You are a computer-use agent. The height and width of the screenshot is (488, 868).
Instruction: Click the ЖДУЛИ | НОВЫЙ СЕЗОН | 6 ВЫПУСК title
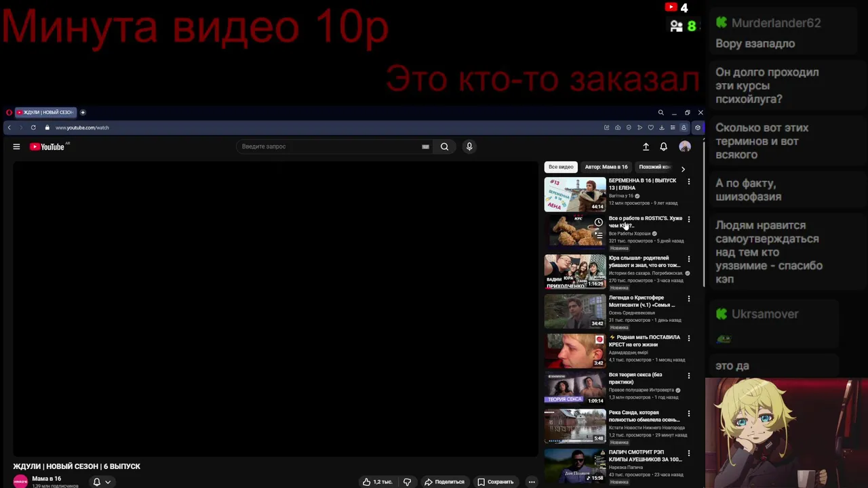coord(77,466)
